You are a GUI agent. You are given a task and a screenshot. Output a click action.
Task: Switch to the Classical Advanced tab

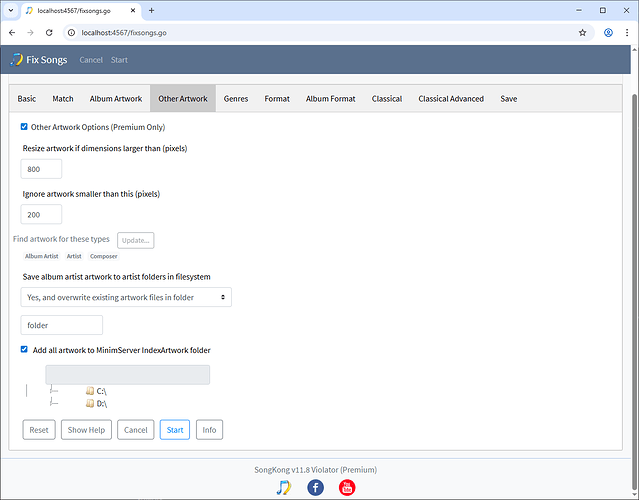pos(451,99)
